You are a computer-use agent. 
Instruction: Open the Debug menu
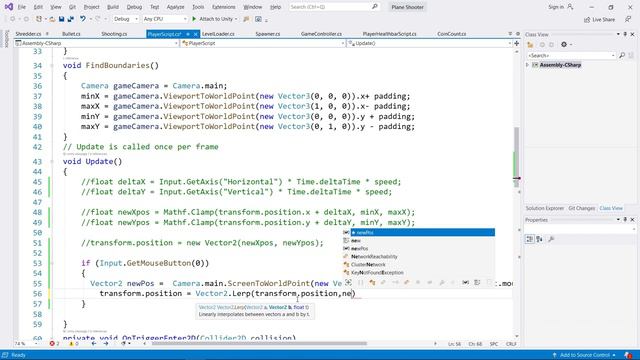134,7
